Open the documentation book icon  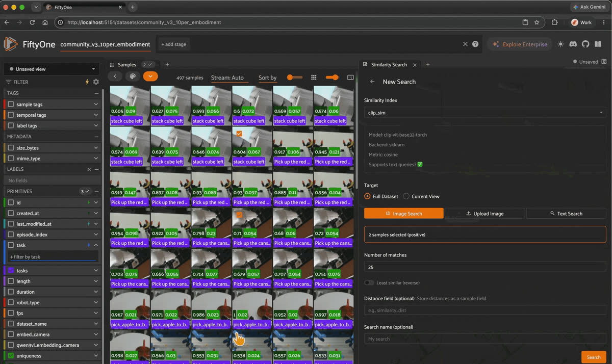click(598, 44)
